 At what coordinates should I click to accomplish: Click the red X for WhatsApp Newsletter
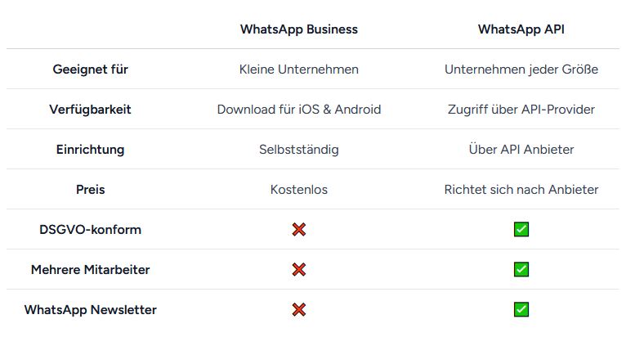[299, 309]
